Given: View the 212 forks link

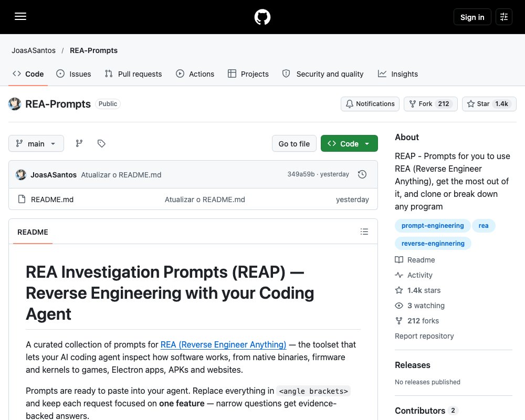Looking at the screenshot, I should point(417,321).
